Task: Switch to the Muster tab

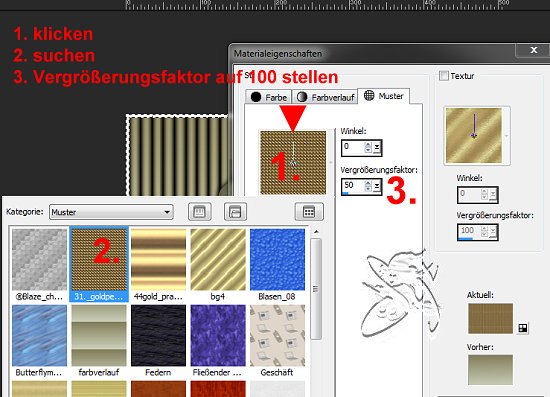Action: [x=384, y=96]
